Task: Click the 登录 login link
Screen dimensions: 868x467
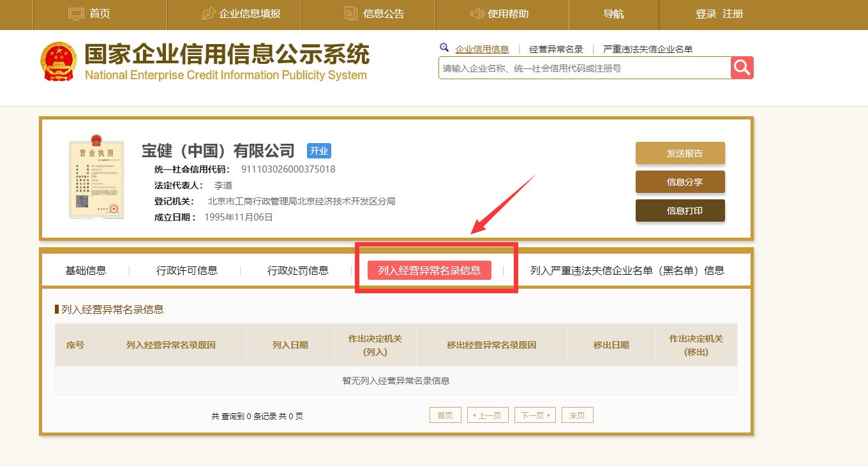Action: 706,14
